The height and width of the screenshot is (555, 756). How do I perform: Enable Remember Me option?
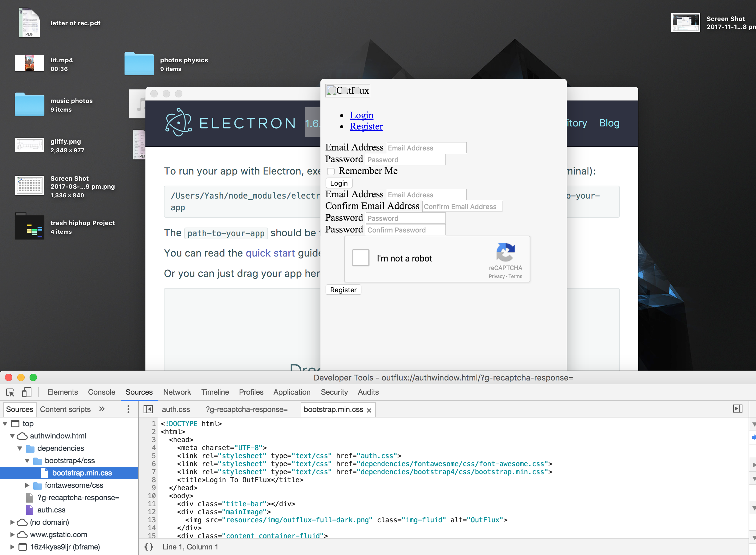pos(331,171)
